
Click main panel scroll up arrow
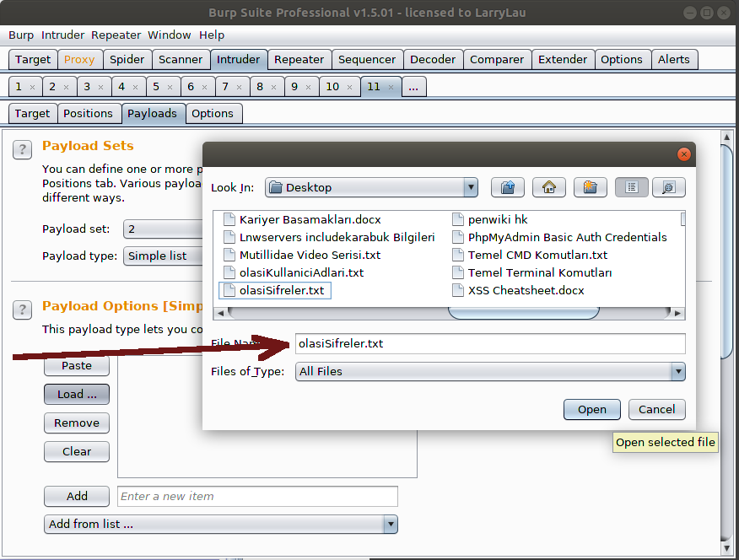[x=726, y=137]
